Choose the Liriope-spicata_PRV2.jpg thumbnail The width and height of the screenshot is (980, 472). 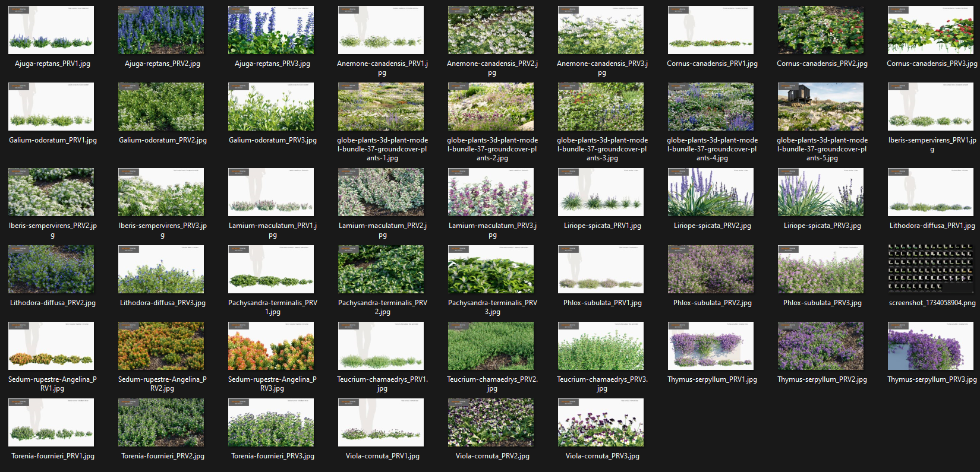tap(711, 192)
